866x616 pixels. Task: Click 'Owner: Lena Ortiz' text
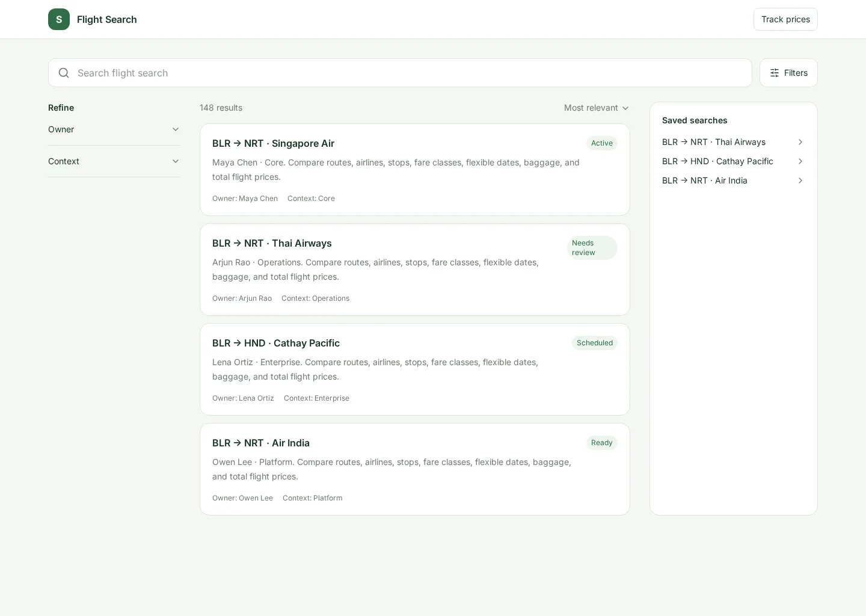pos(243,398)
